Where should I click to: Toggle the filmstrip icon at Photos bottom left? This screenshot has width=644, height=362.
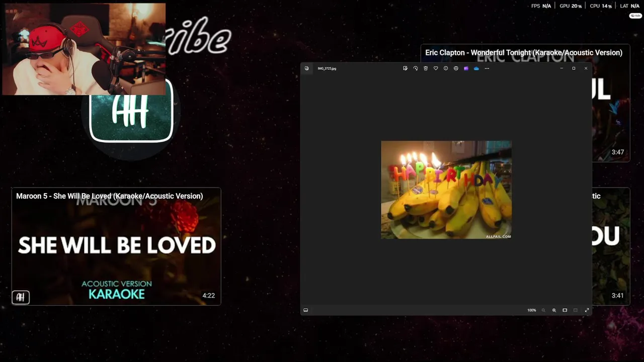[x=305, y=310]
